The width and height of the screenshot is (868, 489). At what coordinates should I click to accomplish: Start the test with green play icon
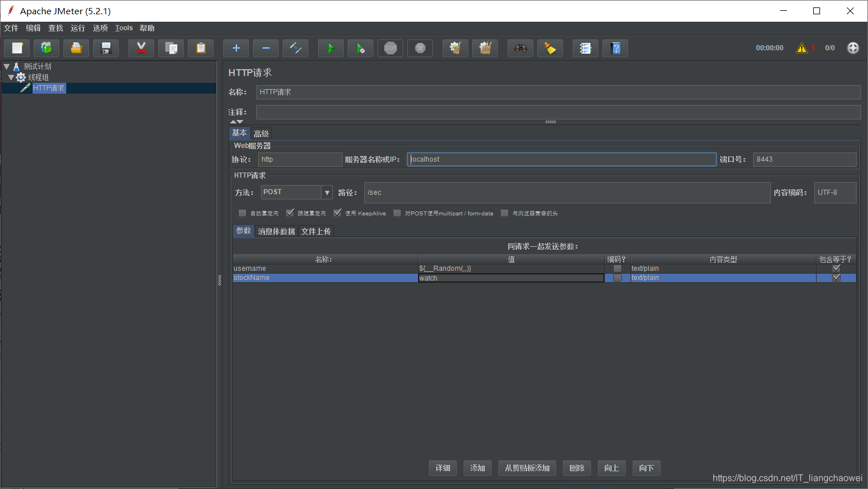(331, 49)
